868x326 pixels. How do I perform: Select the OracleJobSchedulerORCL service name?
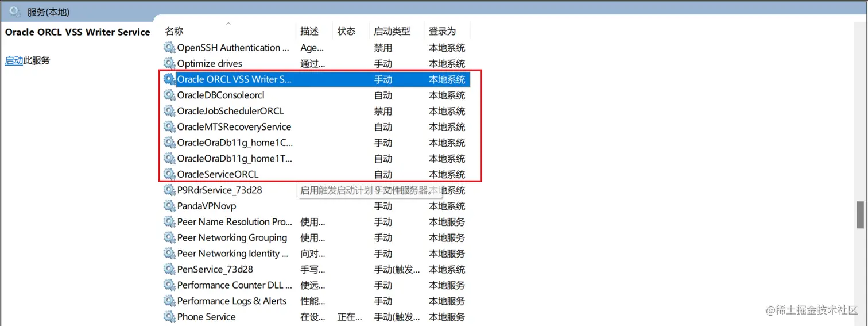[230, 111]
